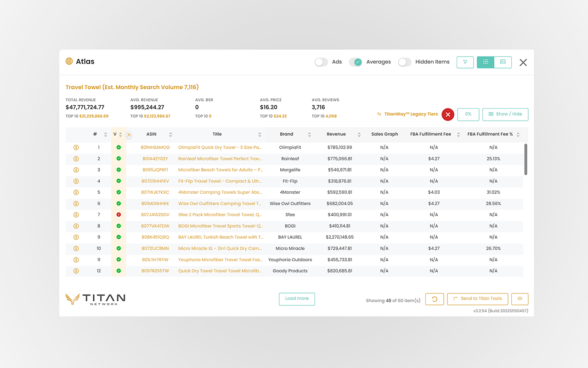Click dollar coin icon in row 4
588x368 pixels.
[x=76, y=181]
